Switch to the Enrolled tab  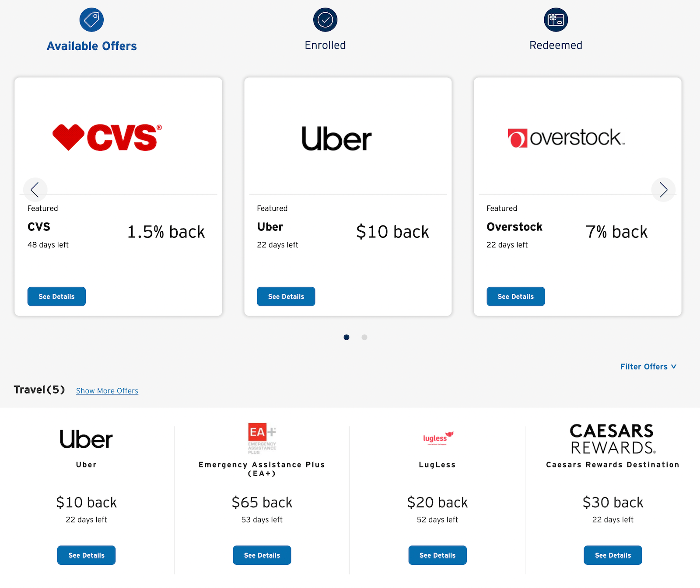click(x=325, y=45)
